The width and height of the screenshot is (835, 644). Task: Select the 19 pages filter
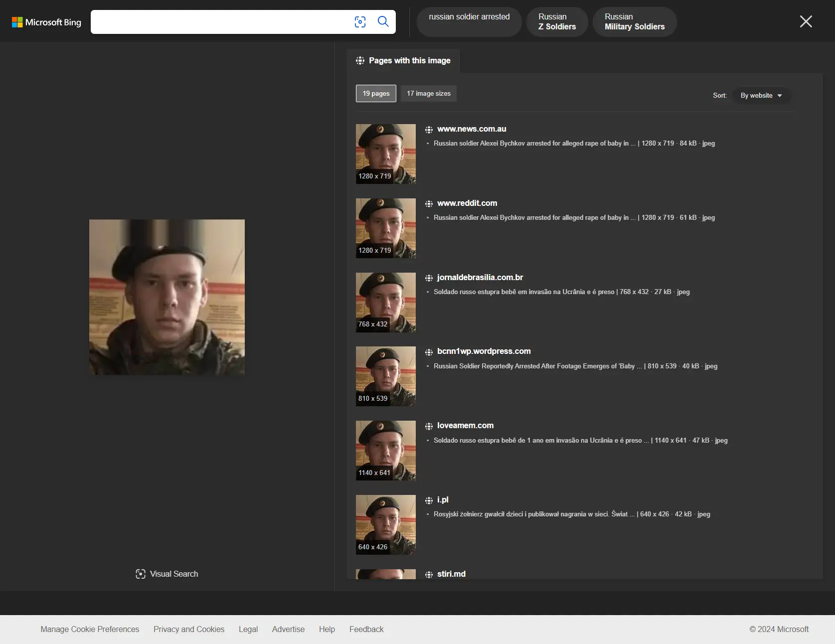point(376,94)
